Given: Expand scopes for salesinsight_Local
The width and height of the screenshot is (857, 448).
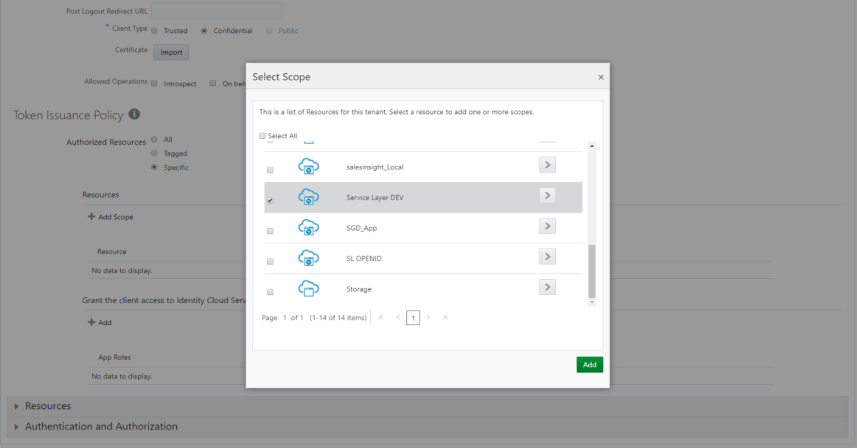Looking at the screenshot, I should 547,165.
